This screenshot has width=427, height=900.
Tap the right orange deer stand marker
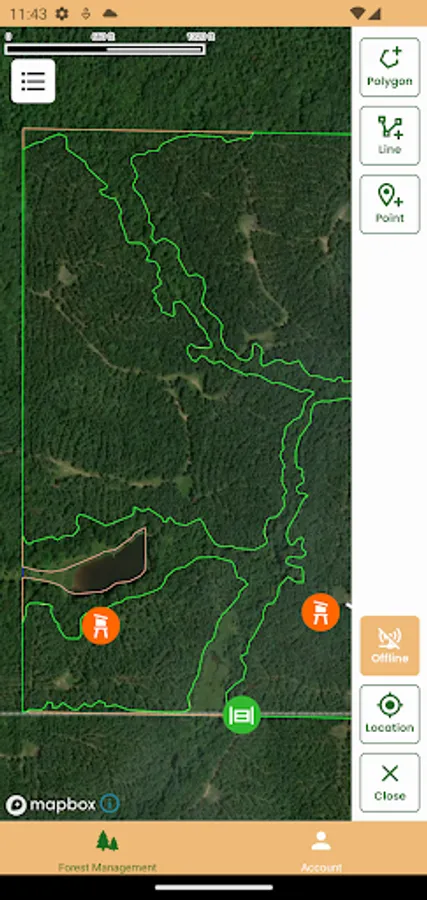320,612
